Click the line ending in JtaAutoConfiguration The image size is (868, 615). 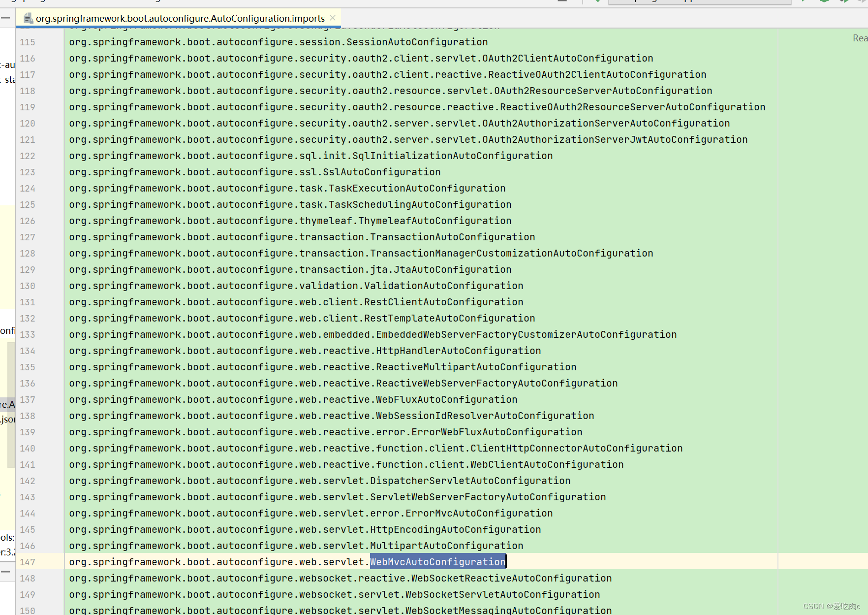tap(290, 269)
